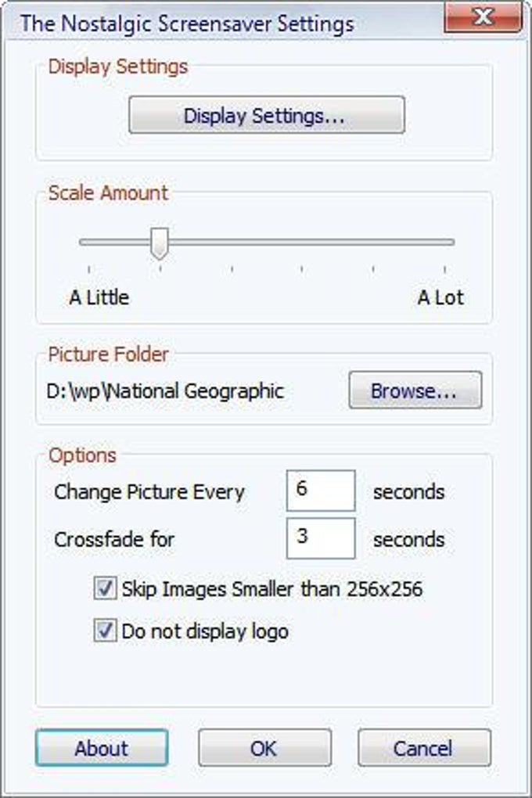Screen dimensions: 532x798
Task: Click the Nostalgic Screensaver Settings title bar
Action: [188, 23]
